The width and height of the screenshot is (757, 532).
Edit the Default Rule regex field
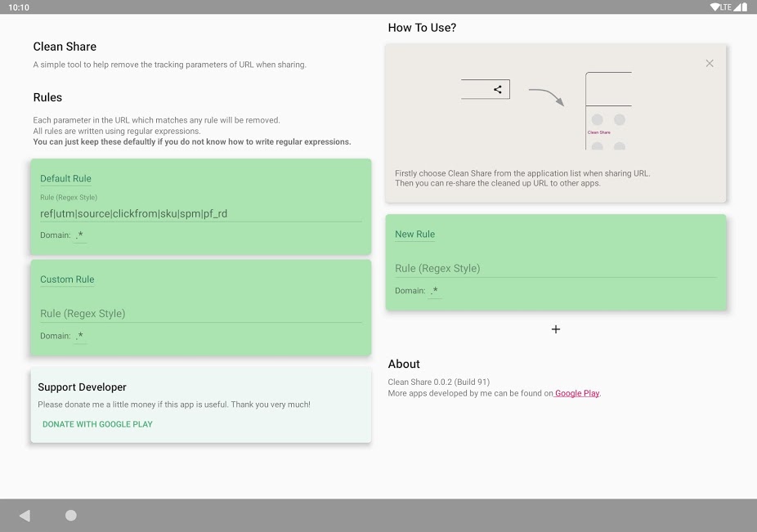pyautogui.click(x=201, y=214)
